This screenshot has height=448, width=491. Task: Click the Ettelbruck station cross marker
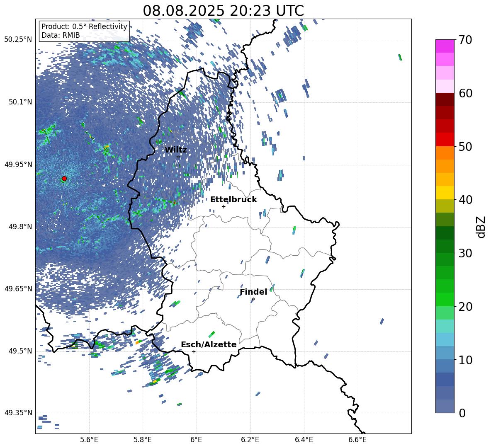[224, 206]
